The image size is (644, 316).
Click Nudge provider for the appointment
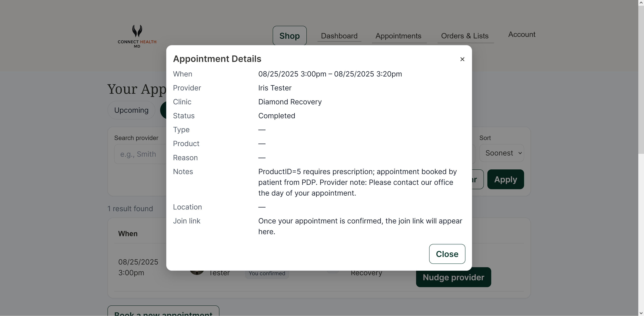pyautogui.click(x=453, y=277)
